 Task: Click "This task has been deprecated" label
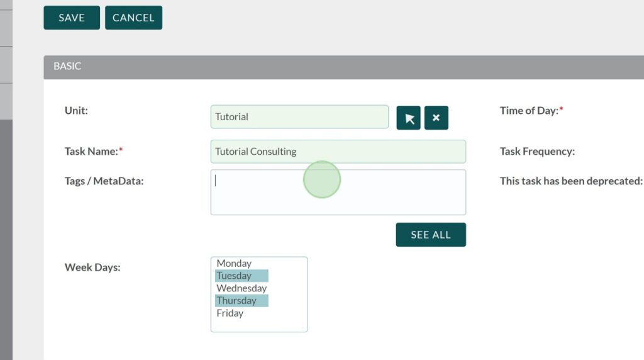(x=570, y=181)
